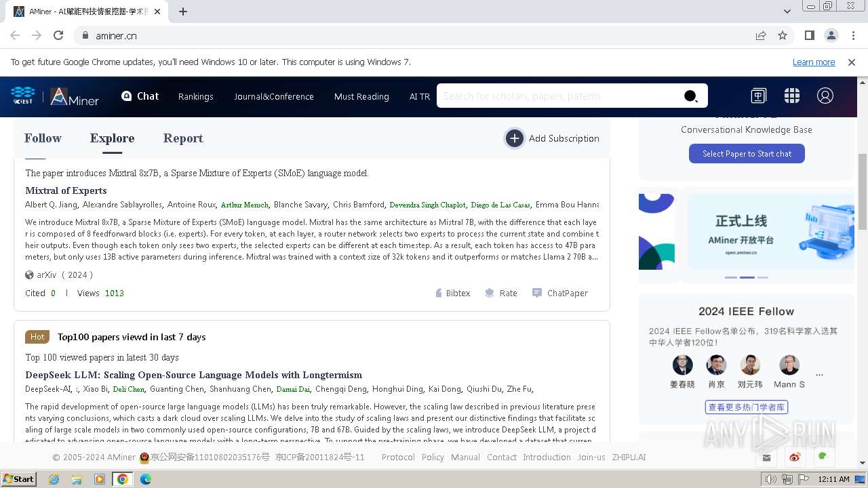Open the tab search dropdown arrow

pos(787,12)
